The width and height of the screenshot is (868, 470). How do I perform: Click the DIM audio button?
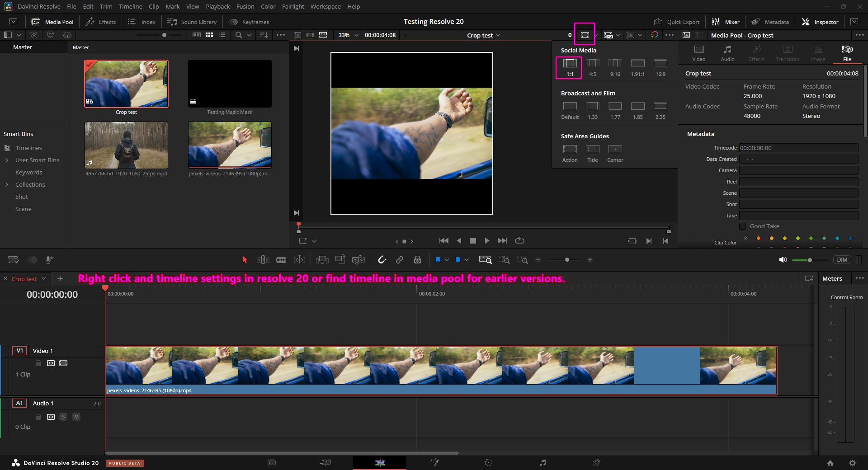[842, 260]
